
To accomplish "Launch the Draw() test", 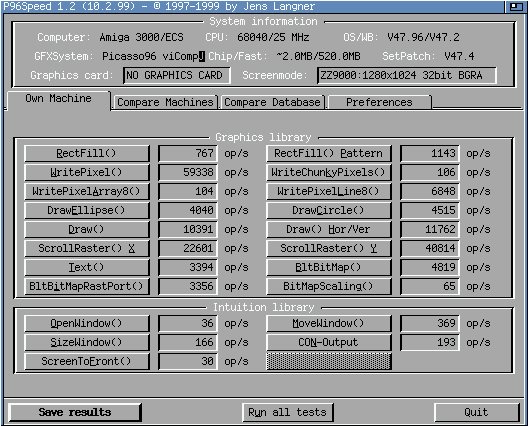I will tap(87, 229).
